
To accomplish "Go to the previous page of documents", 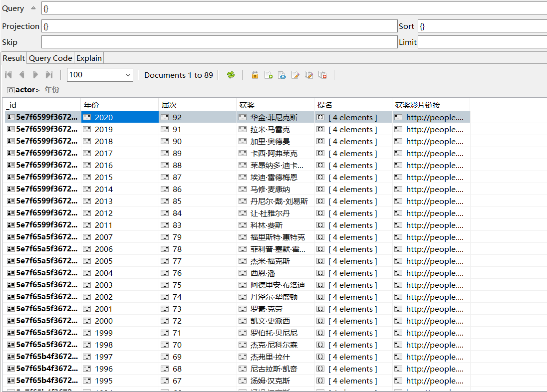I will pyautogui.click(x=22, y=74).
